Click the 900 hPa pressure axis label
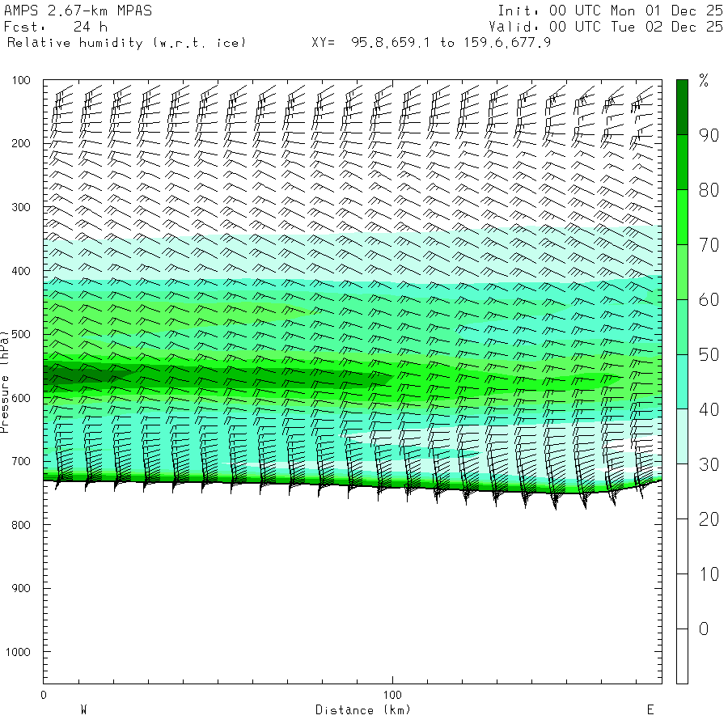This screenshot has height=728, width=728. [x=21, y=588]
